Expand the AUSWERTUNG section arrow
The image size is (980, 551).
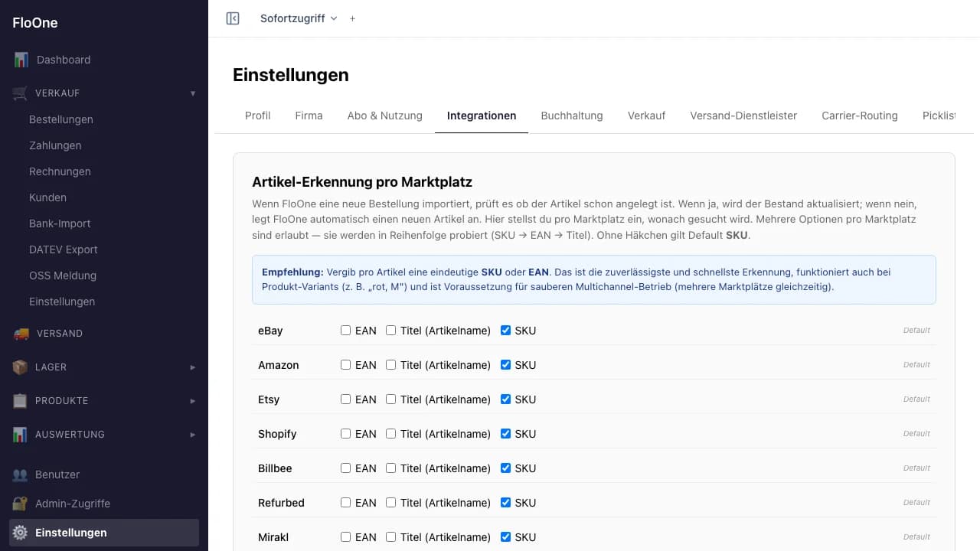[x=193, y=435]
